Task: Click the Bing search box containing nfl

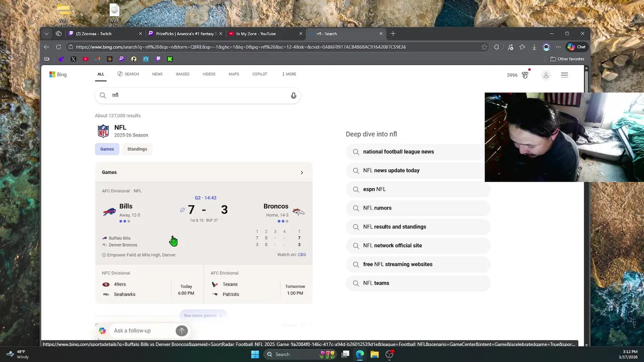Action: 198,95
